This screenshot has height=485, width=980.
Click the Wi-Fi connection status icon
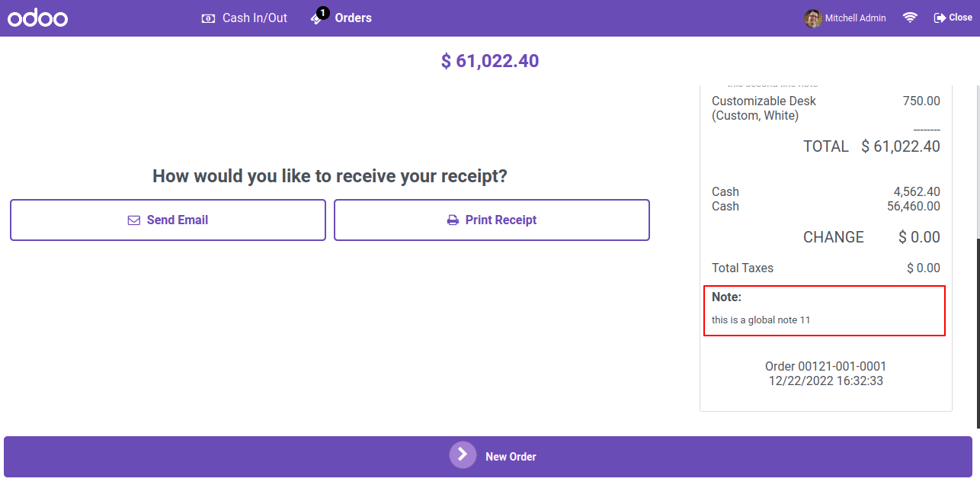pos(910,18)
